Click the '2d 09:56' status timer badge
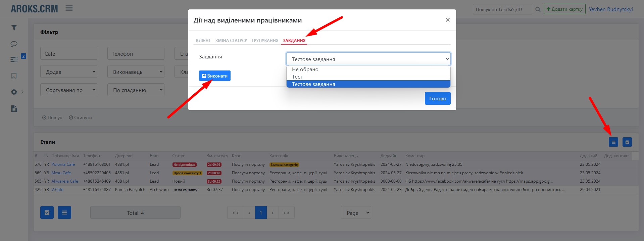This screenshot has height=241, width=644. pos(214,165)
